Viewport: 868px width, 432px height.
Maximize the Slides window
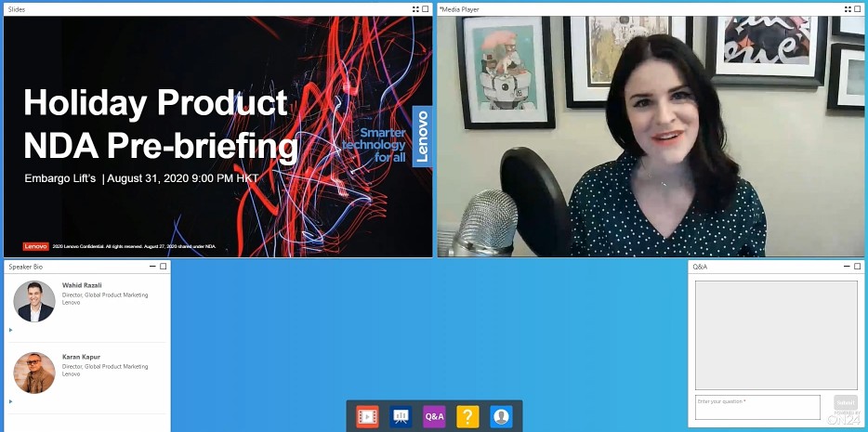coord(425,9)
